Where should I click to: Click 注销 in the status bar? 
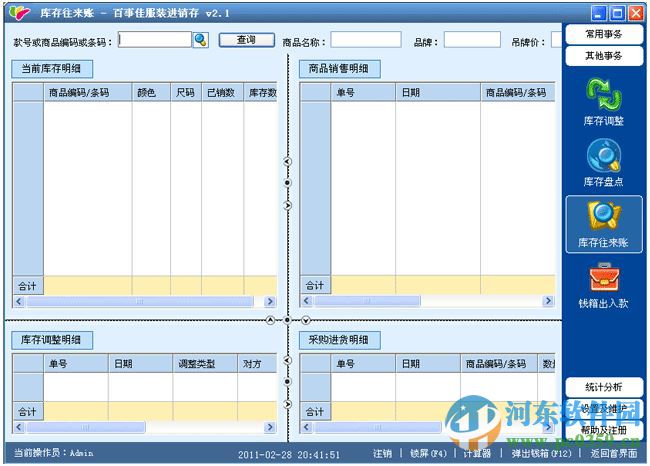(382, 453)
